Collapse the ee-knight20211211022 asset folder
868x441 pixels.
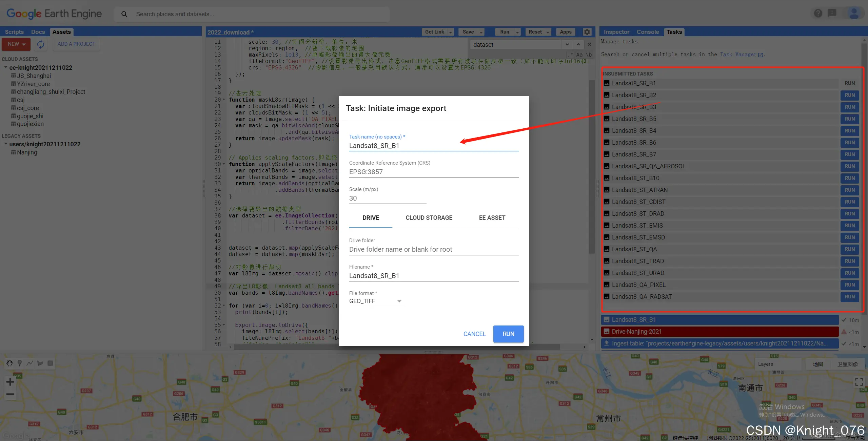point(6,67)
